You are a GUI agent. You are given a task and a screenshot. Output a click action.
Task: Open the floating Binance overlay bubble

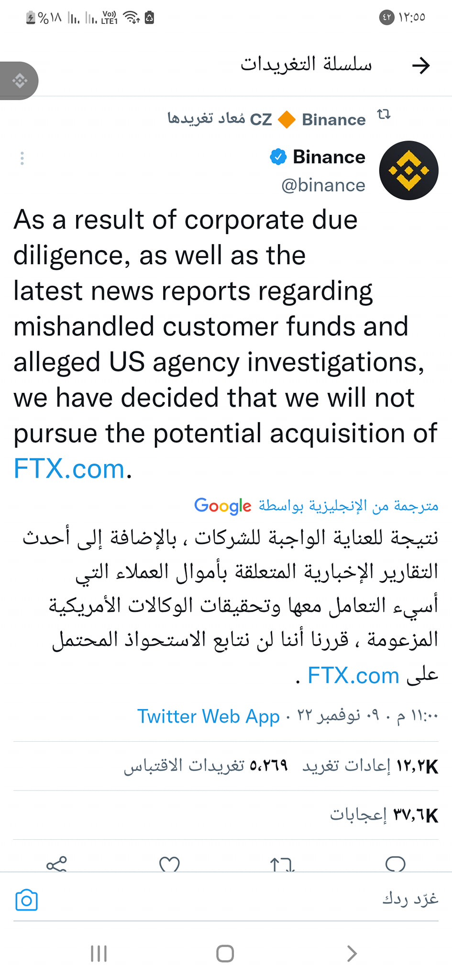pyautogui.click(x=19, y=80)
